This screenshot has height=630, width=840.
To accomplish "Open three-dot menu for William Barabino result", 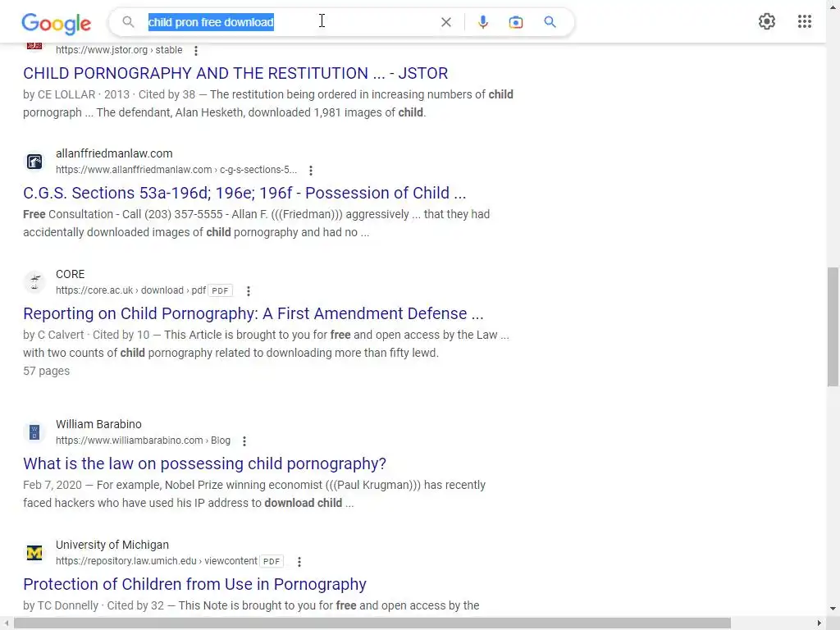I will (x=244, y=441).
